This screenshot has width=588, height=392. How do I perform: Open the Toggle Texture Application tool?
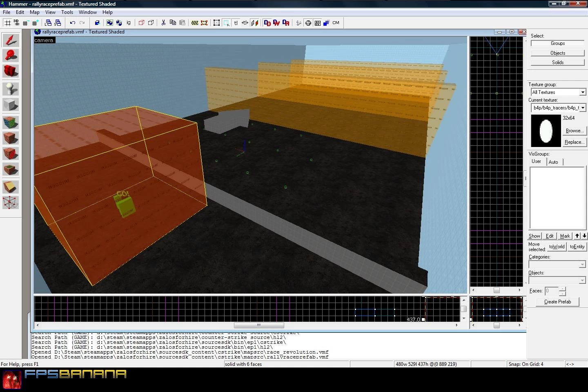point(11,122)
